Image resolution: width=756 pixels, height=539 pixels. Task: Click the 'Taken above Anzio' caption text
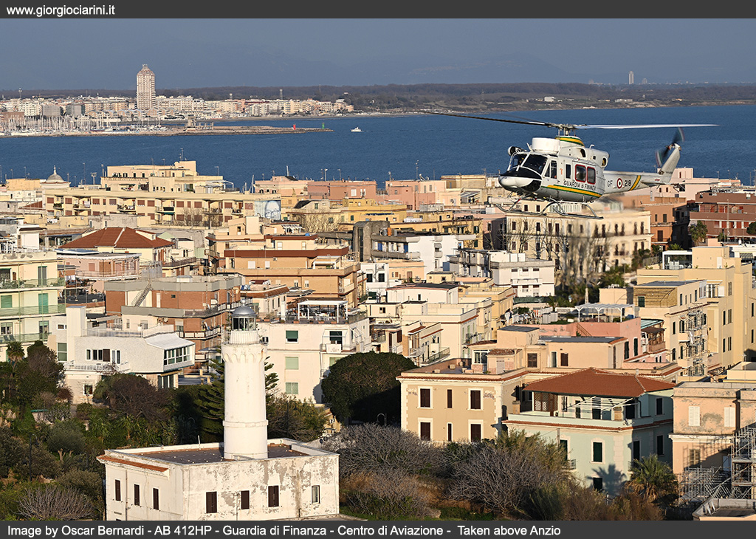509,531
